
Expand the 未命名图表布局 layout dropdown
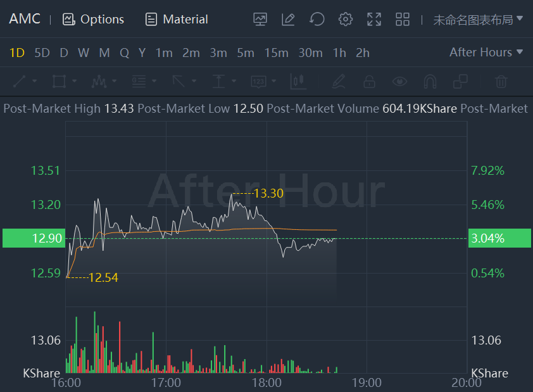tap(478, 19)
